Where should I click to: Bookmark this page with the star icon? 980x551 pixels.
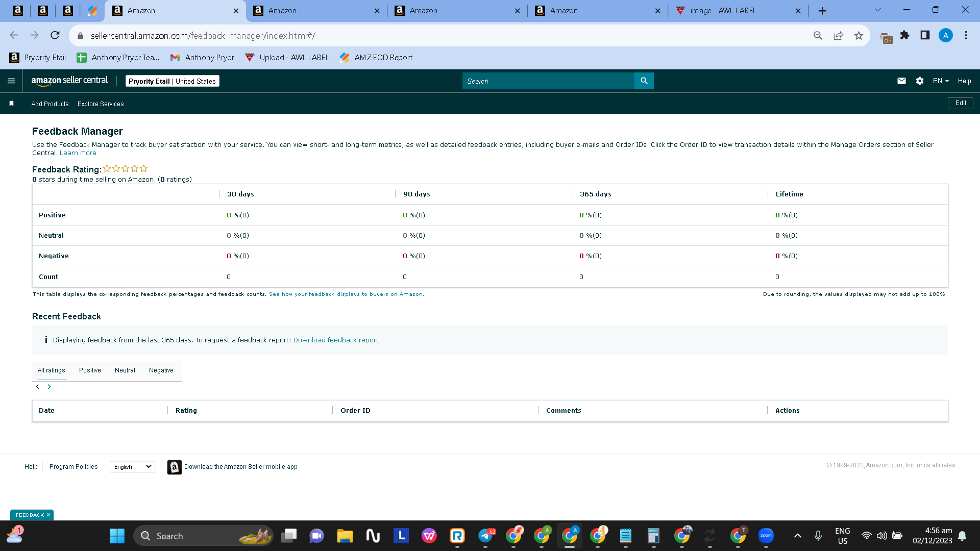(859, 35)
